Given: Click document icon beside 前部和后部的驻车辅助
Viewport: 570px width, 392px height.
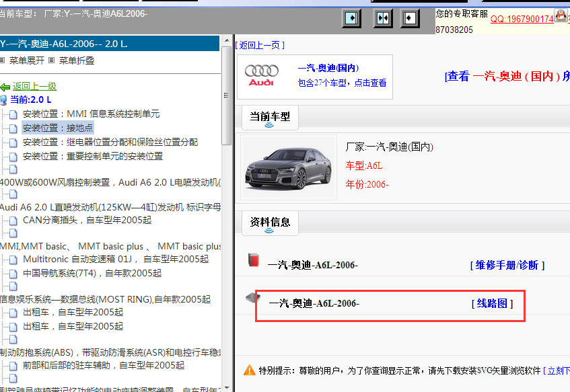Looking at the screenshot, I should tap(13, 366).
